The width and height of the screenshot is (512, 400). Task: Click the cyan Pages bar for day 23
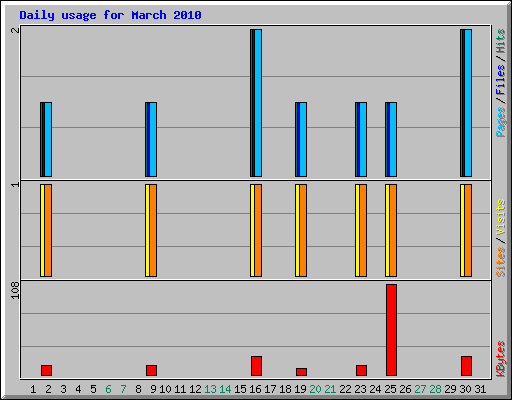(363, 139)
